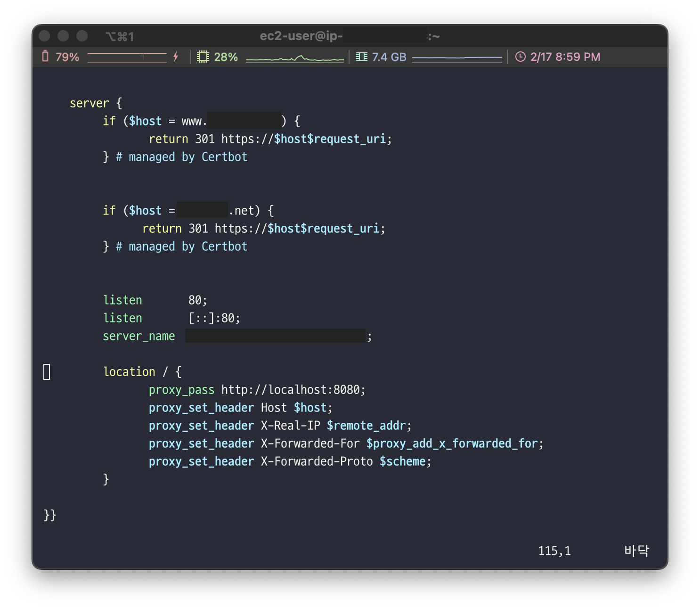Screen dimensions: 700x609
Task: Click the memory RAM icon
Action: pos(361,57)
